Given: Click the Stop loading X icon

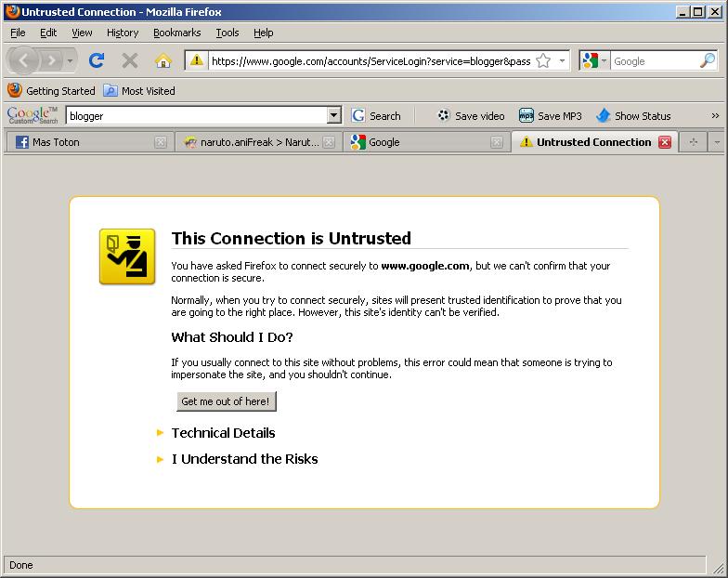Looking at the screenshot, I should [x=130, y=60].
